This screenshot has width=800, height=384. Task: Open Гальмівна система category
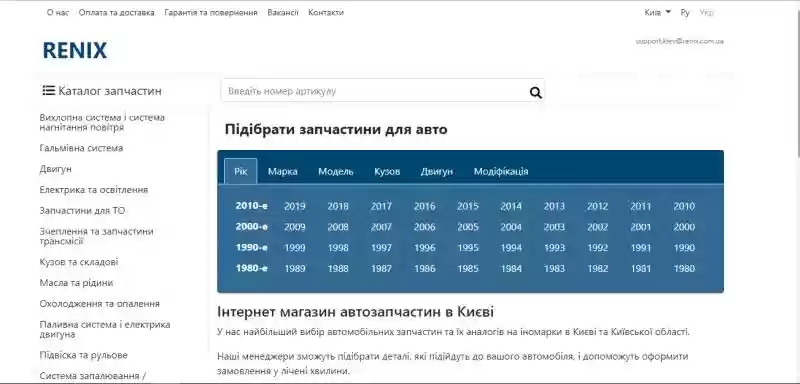point(81,148)
